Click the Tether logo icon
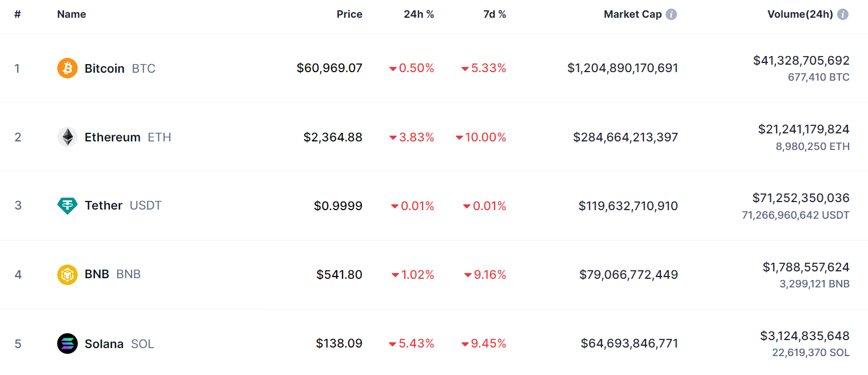This screenshot has height=375, width=868. click(x=67, y=206)
